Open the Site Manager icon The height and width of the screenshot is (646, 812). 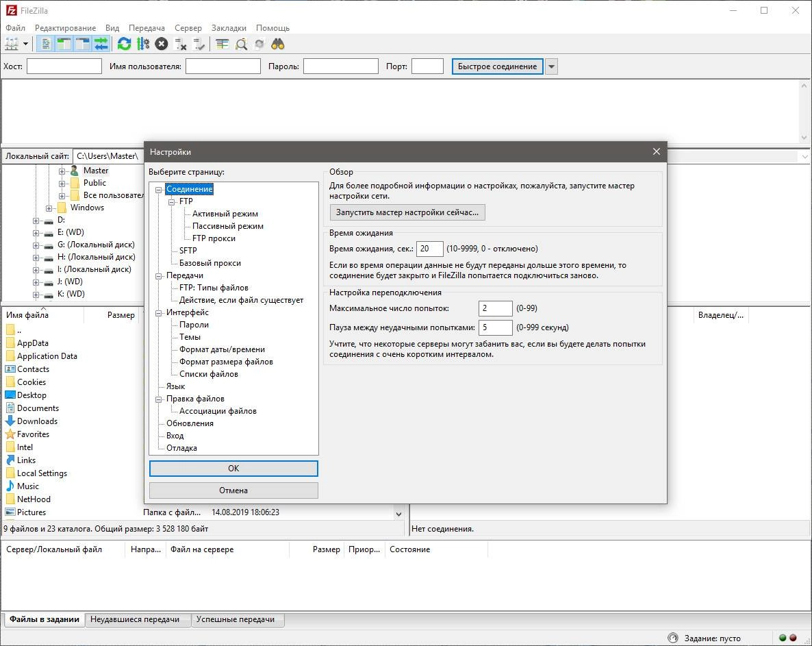point(12,44)
